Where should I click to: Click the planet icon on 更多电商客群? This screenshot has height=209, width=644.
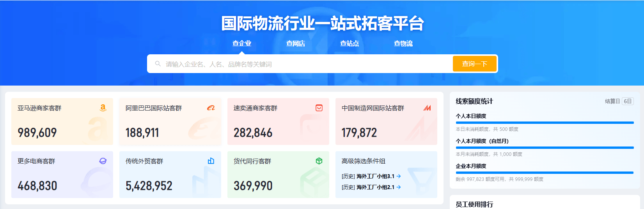[103, 161]
